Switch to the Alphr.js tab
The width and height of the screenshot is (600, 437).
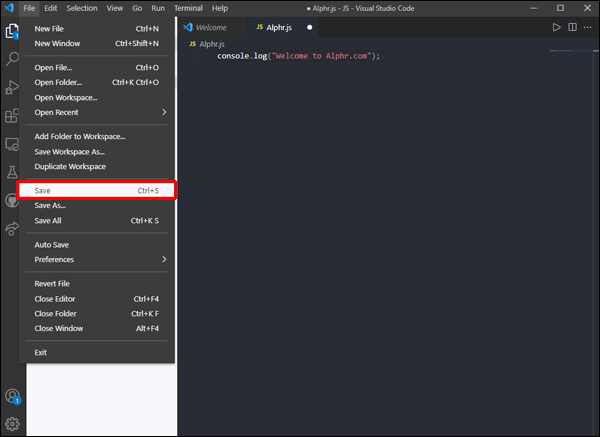pyautogui.click(x=283, y=28)
